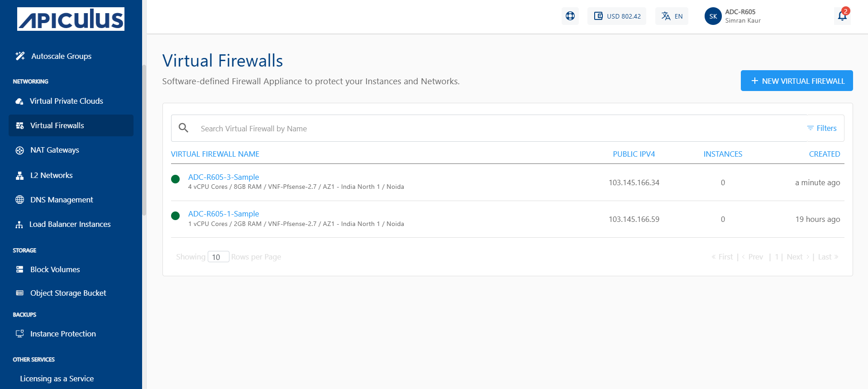This screenshot has height=389, width=868.
Task: Go to Prev page
Action: [752, 257]
